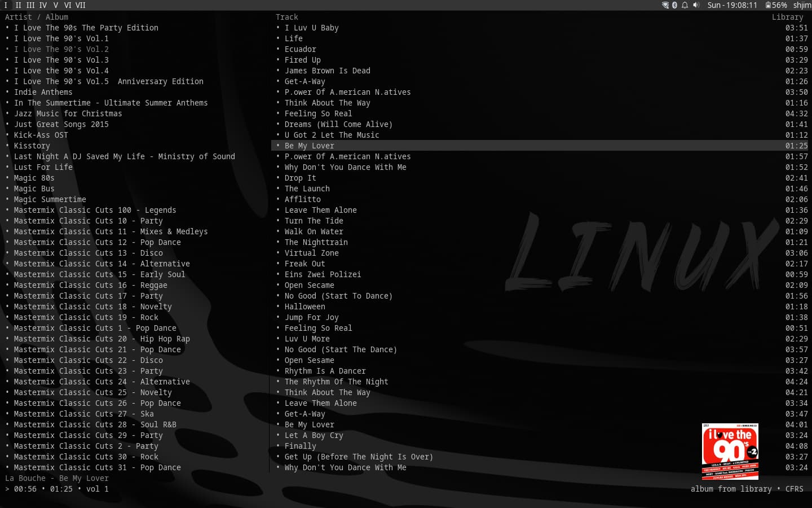Select the track Luv U More
Viewport: 812px width, 508px height.
[x=307, y=339]
